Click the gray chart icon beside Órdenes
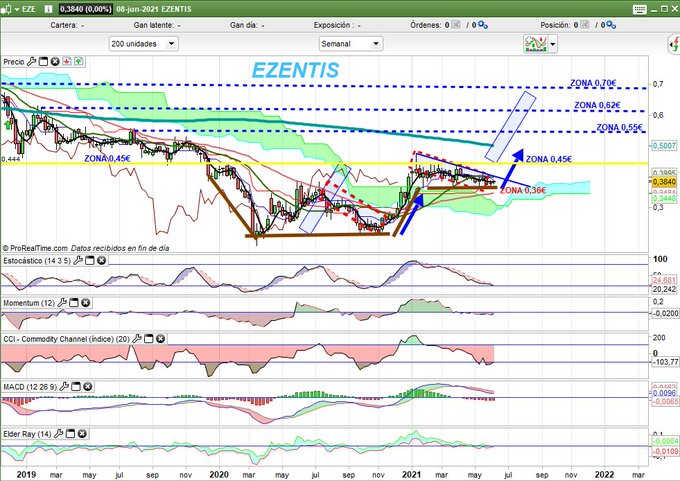Viewport: 680px width, 481px height. point(456,25)
